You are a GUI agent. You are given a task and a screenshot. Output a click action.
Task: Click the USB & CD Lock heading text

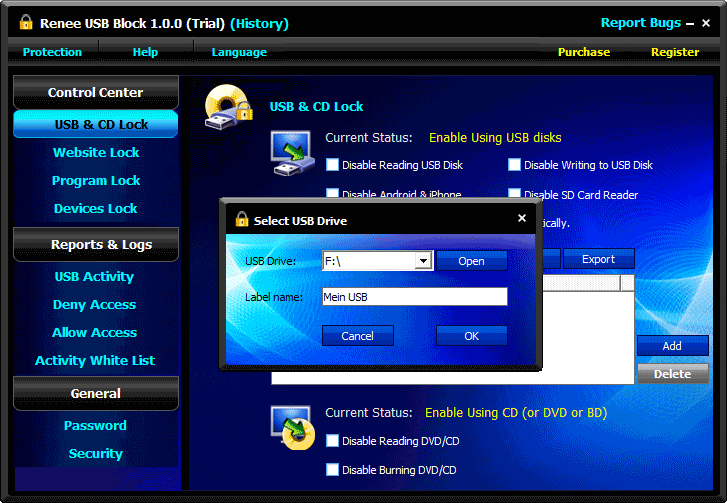pyautogui.click(x=316, y=107)
